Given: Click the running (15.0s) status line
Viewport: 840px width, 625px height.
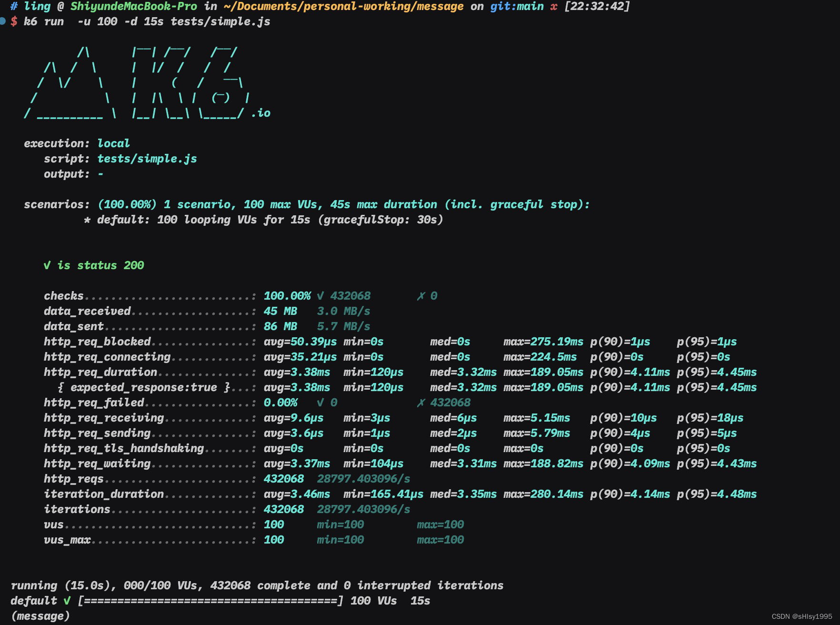Looking at the screenshot, I should 257,585.
